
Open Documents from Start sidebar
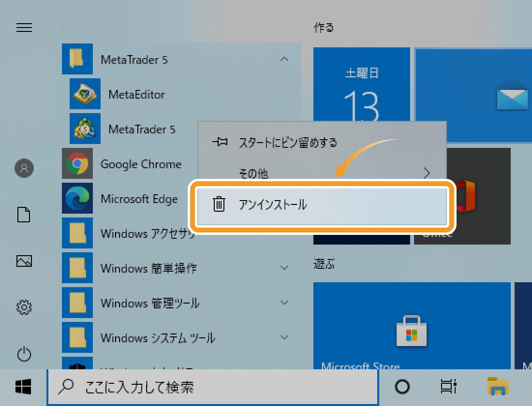tap(24, 215)
